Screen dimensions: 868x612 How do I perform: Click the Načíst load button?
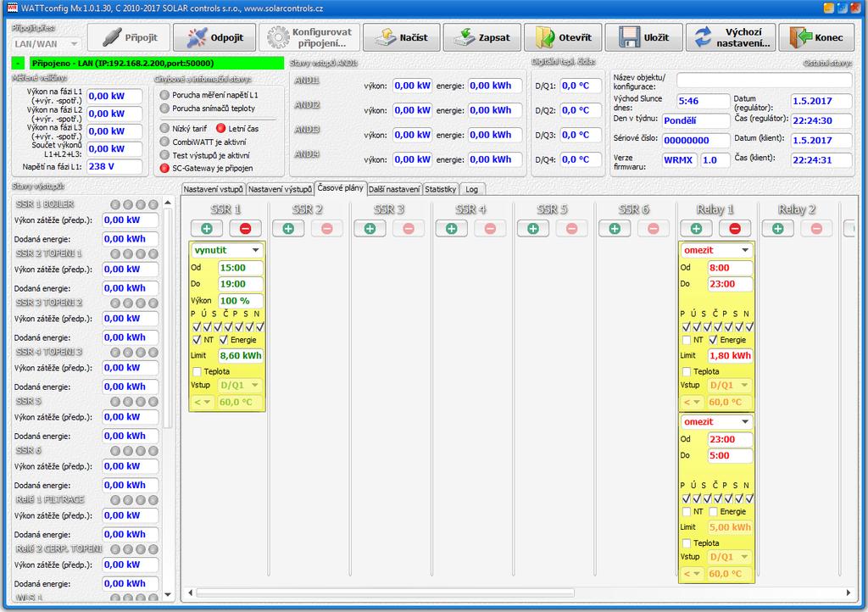(x=401, y=37)
